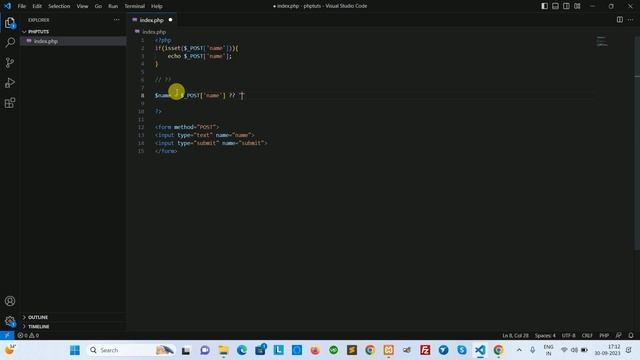
Task: Click line number 12 in gutter
Action: click(141, 127)
